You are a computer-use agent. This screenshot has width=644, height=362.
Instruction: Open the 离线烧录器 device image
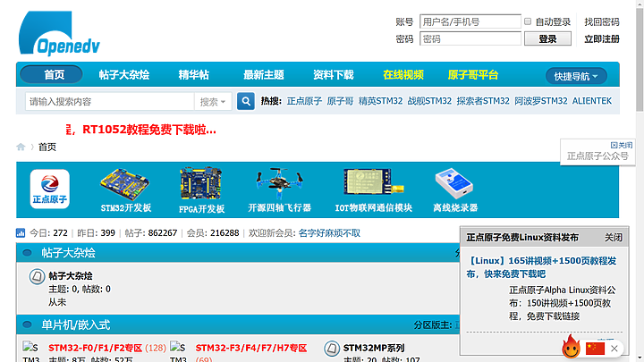point(454,183)
